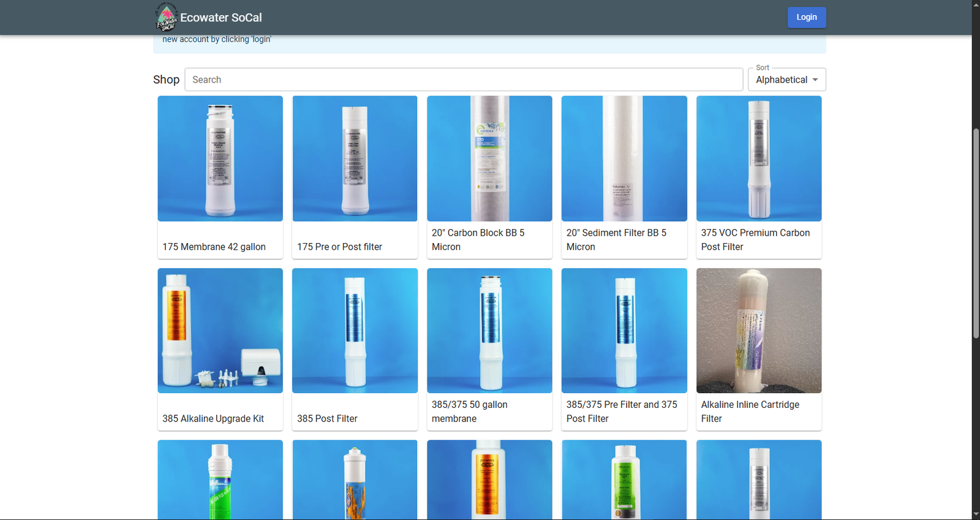This screenshot has width=980, height=520.
Task: Open 385/375 50 gallon membrane image
Action: click(x=489, y=331)
